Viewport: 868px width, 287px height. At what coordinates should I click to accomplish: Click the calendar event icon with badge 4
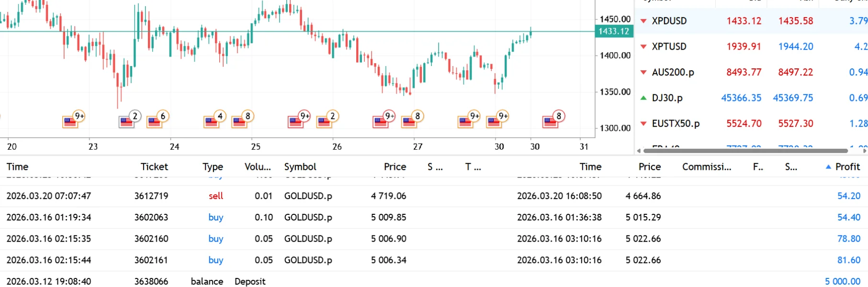point(211,121)
